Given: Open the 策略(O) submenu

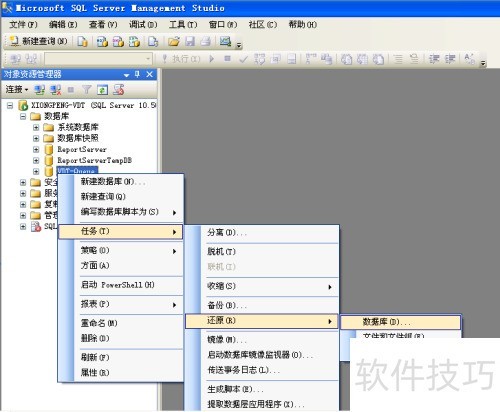Looking at the screenshot, I should pyautogui.click(x=121, y=251).
